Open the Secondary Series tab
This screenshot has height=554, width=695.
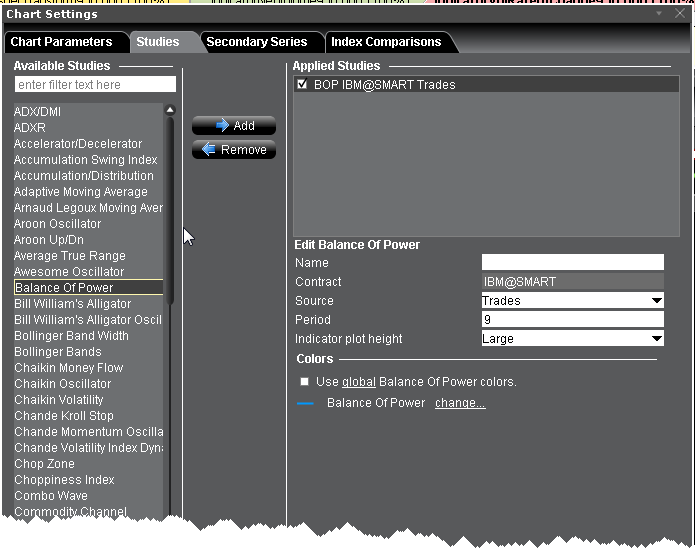tap(257, 42)
